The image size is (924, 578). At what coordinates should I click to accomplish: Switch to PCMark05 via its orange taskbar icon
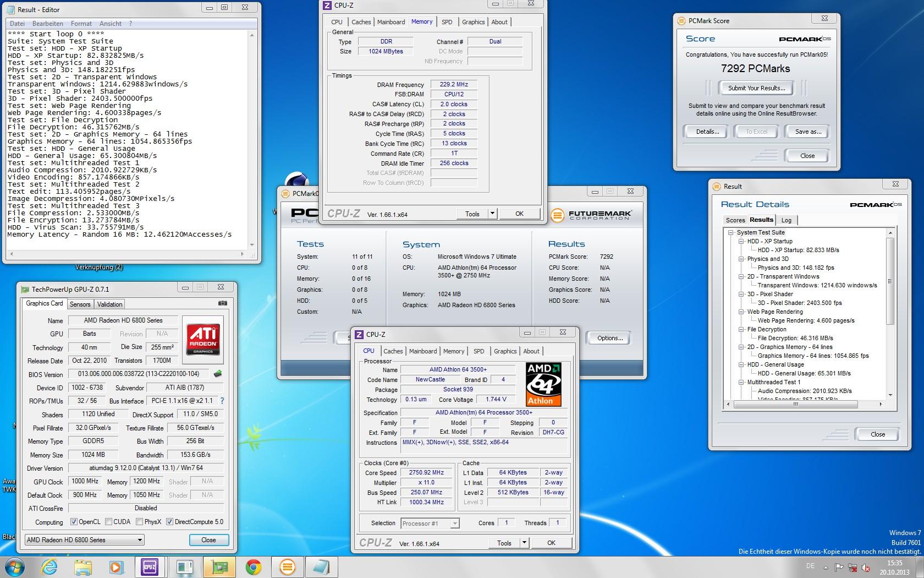[x=287, y=567]
